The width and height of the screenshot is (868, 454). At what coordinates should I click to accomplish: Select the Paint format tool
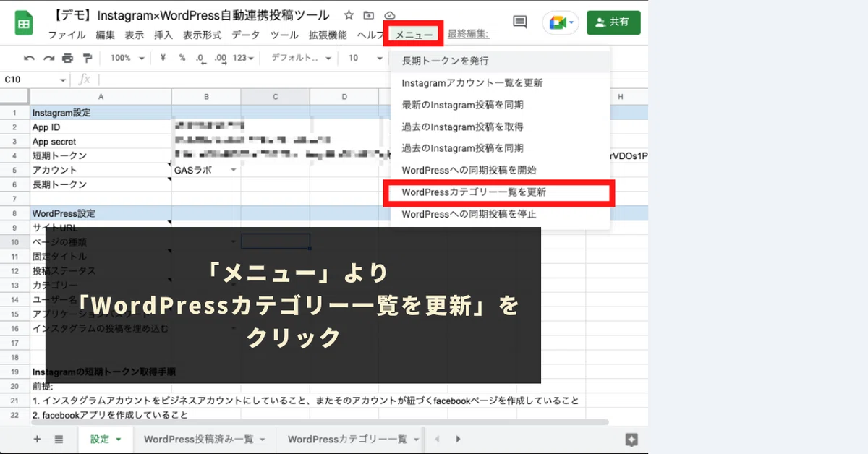point(88,58)
